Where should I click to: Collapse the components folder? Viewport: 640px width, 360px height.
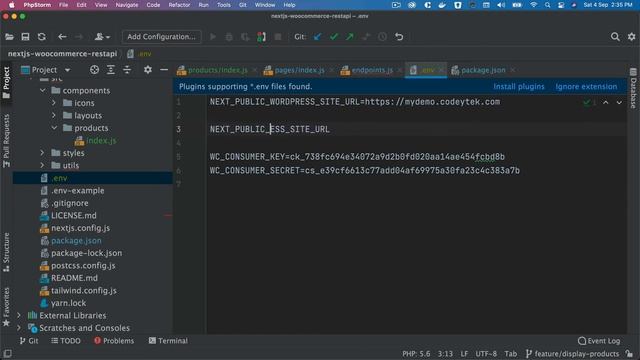click(x=42, y=90)
